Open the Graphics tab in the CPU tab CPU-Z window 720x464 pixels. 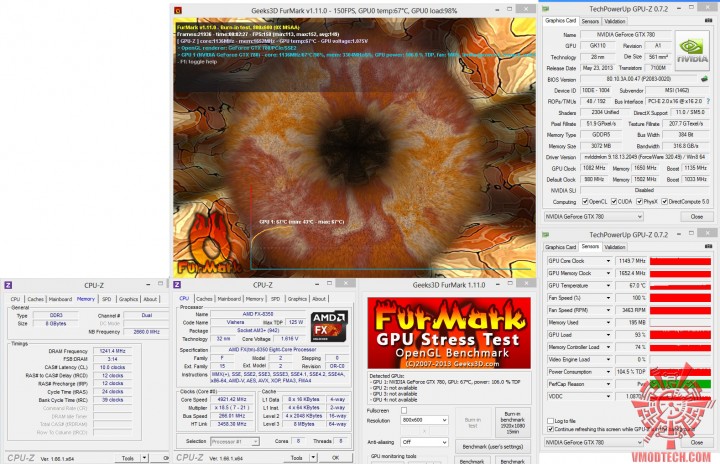(x=297, y=299)
